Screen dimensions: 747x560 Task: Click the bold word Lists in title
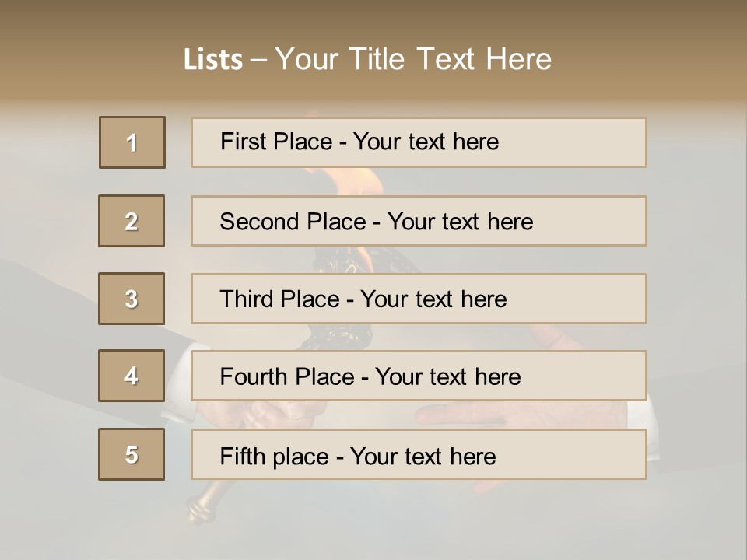(x=212, y=60)
